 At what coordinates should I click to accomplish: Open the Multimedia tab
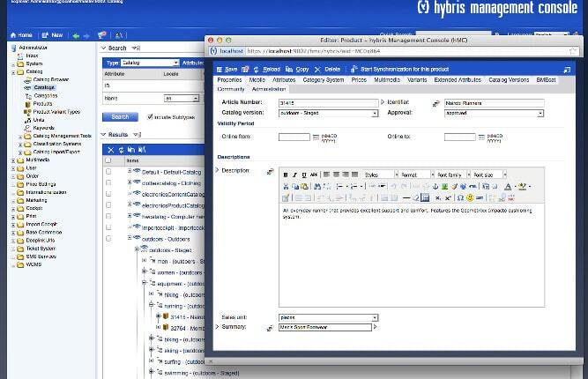tap(387, 80)
